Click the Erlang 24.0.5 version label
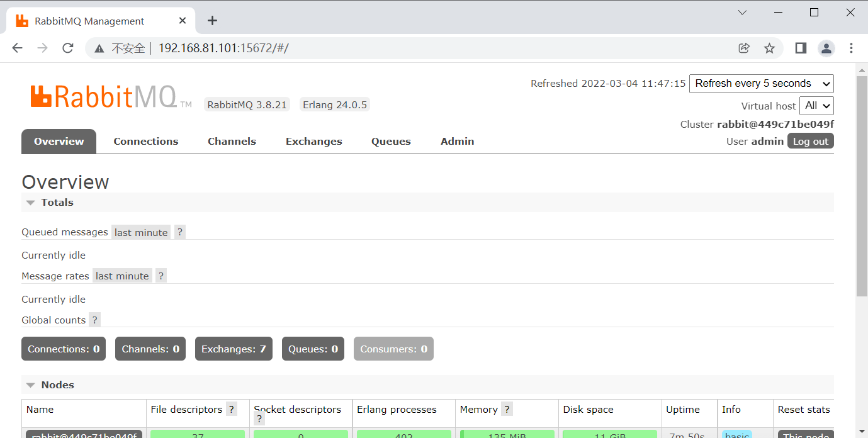The image size is (868, 438). pyautogui.click(x=335, y=105)
